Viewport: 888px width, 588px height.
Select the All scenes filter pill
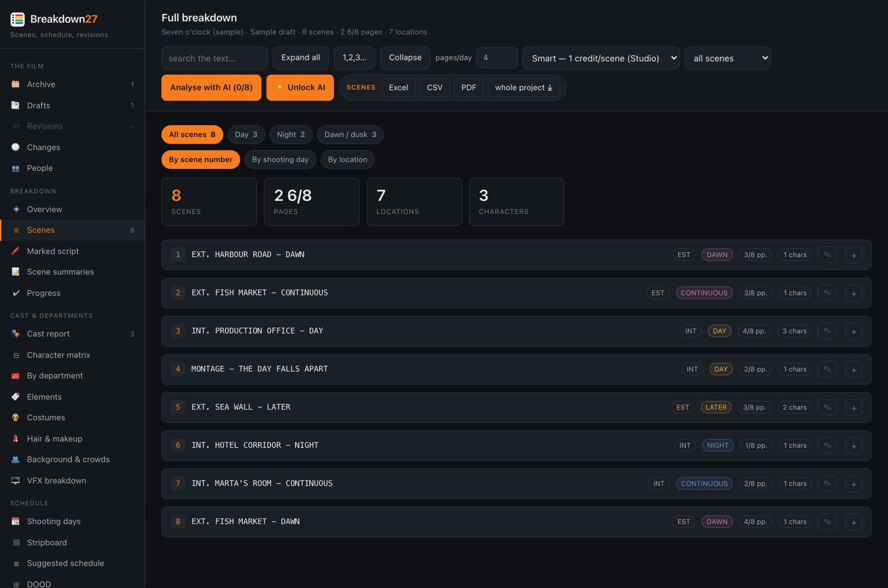[x=192, y=134]
